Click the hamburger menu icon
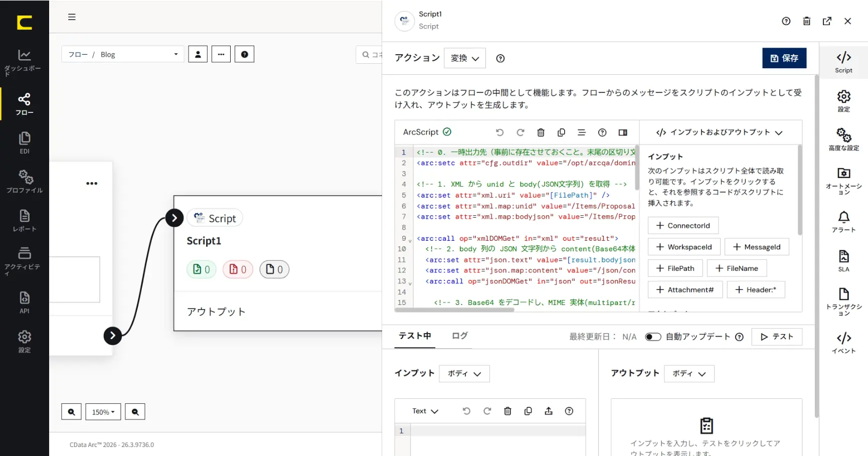Screen dimensions: 868x456 [x=72, y=17]
